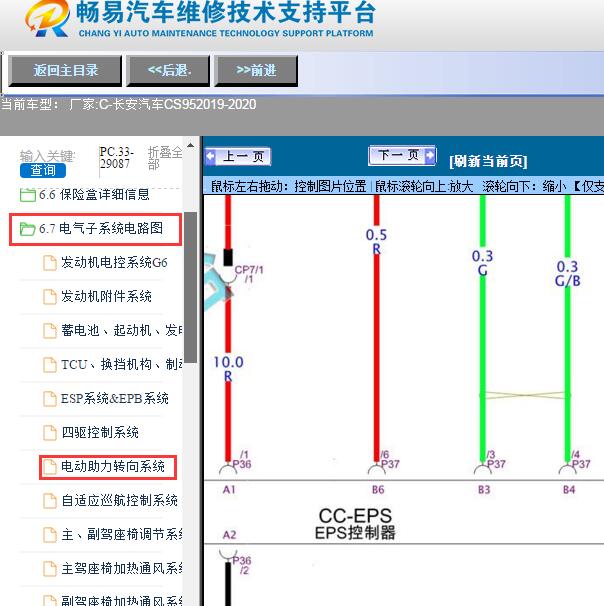The image size is (604, 606).
Task: Click the 10.0 R wire label
Action: point(228,369)
